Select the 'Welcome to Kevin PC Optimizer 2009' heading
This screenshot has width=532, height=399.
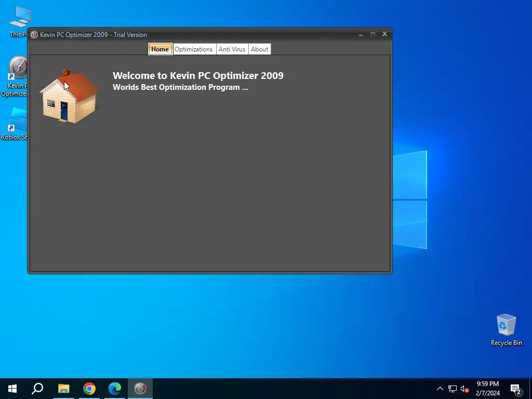coord(198,75)
